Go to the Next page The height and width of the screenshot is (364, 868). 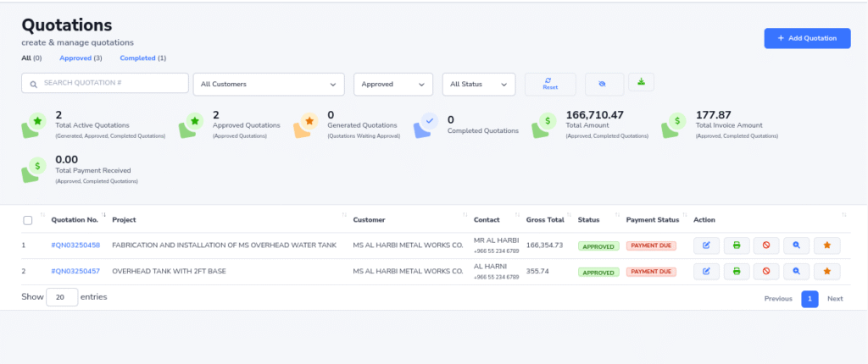(835, 298)
